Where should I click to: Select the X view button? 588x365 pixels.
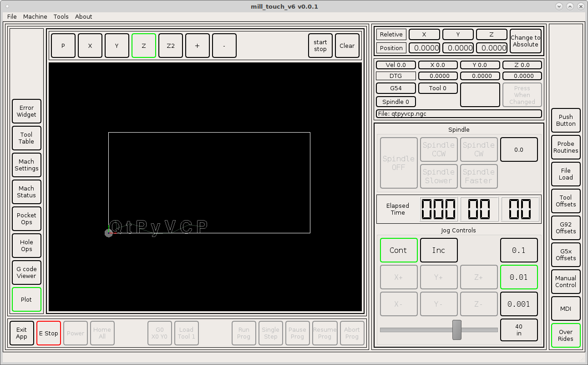90,46
